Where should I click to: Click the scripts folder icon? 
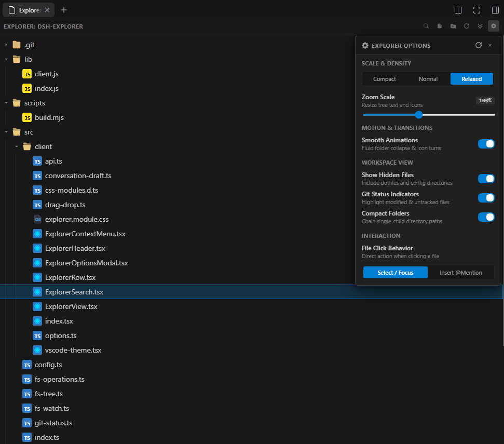(17, 103)
